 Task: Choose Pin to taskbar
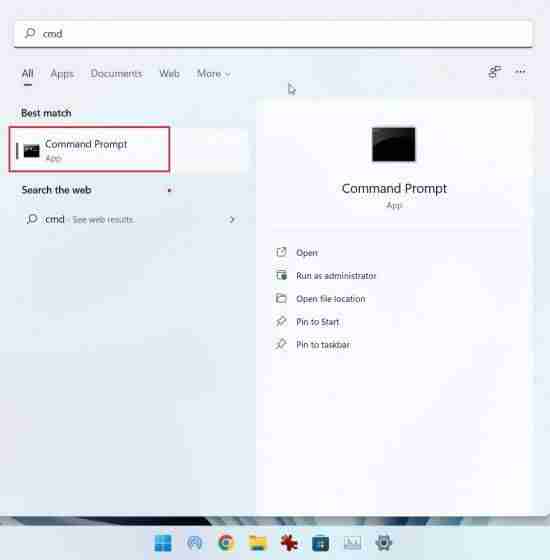coord(323,345)
